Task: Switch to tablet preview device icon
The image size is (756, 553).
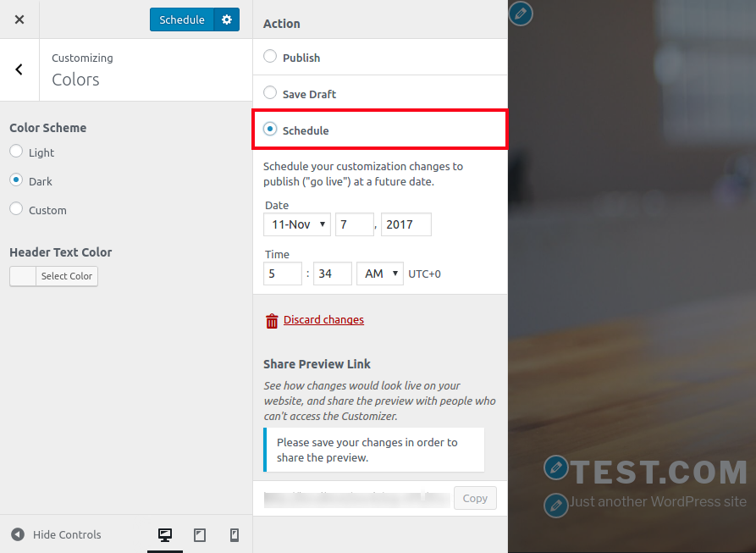Action: pos(200,535)
